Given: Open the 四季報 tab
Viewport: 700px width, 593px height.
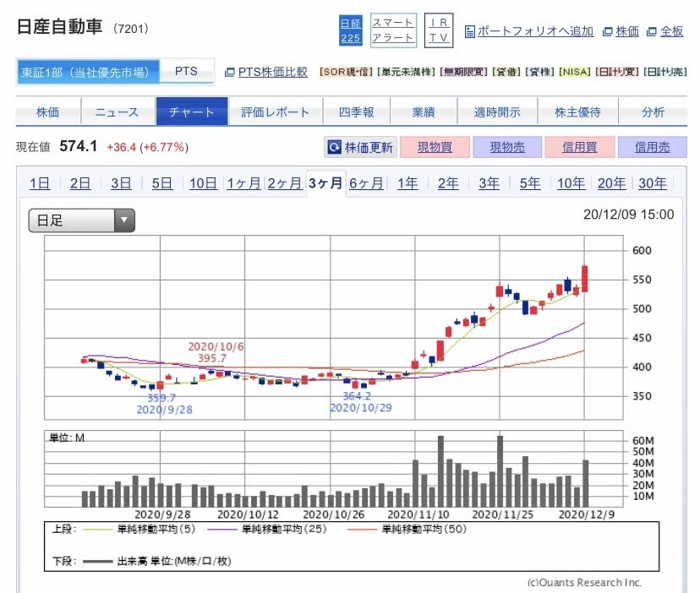Looking at the screenshot, I should tap(356, 112).
